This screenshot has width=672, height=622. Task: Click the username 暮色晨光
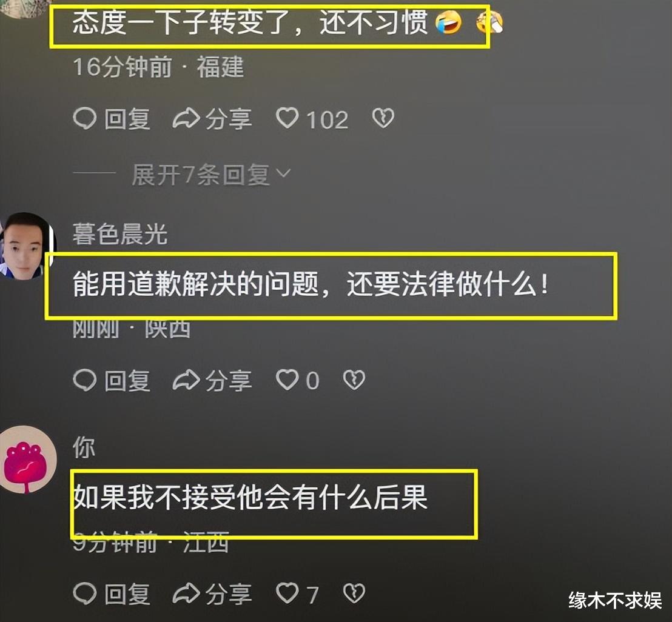(x=120, y=234)
